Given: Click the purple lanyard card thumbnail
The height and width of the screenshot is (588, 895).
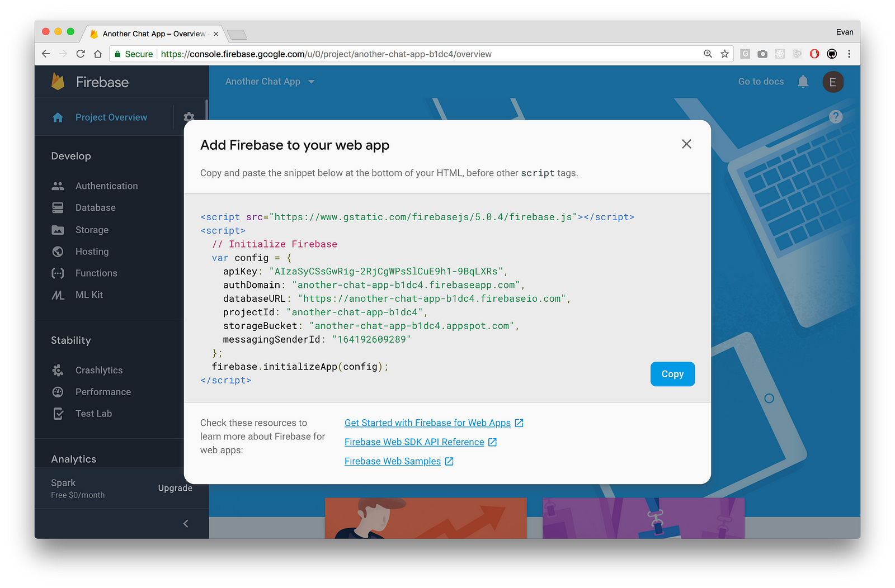Looking at the screenshot, I should [643, 518].
